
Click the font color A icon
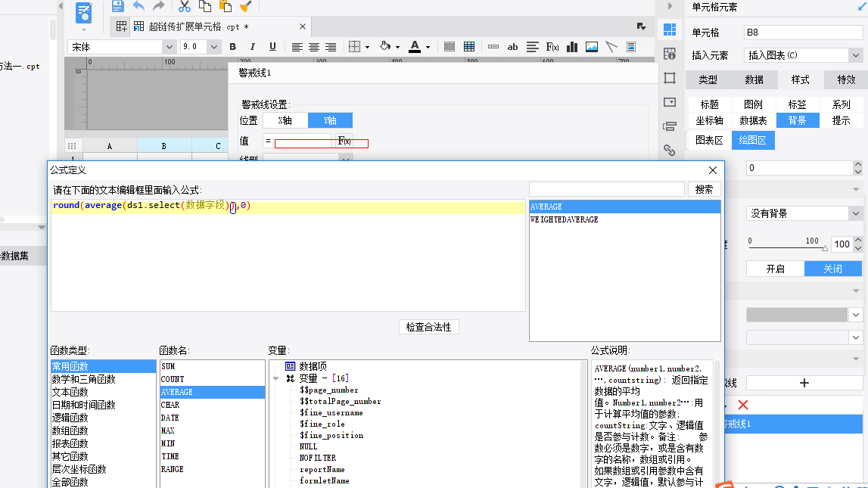coord(415,47)
